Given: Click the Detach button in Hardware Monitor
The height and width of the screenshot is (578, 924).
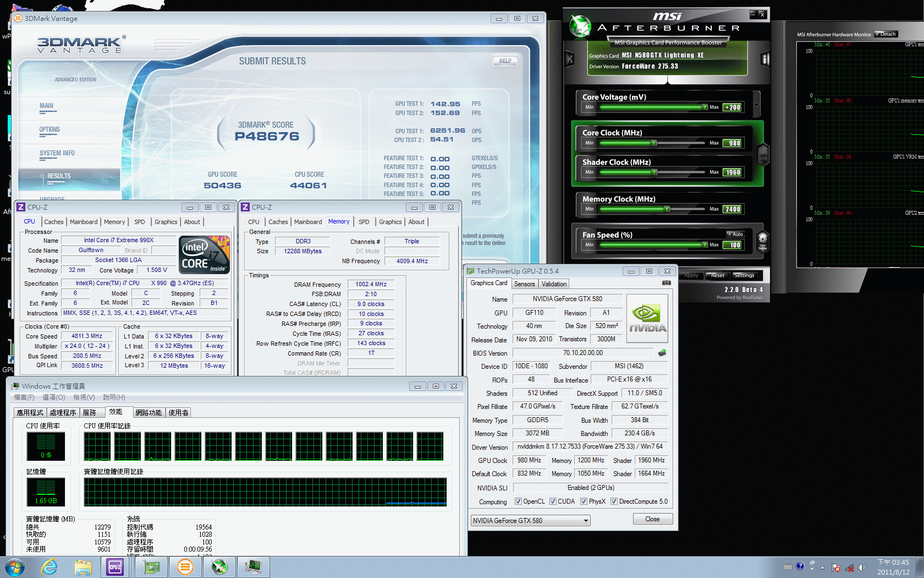Looking at the screenshot, I should point(886,34).
